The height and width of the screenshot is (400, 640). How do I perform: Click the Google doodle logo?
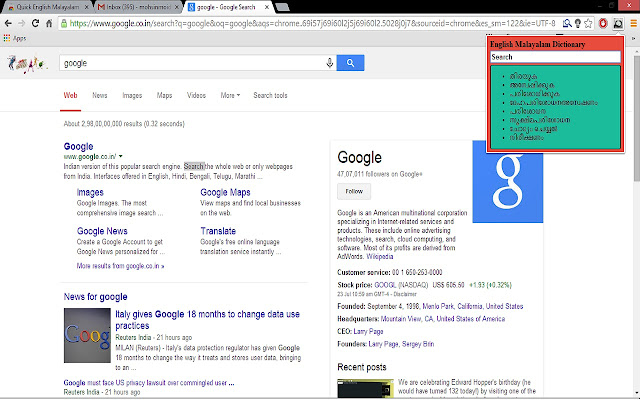[x=27, y=64]
